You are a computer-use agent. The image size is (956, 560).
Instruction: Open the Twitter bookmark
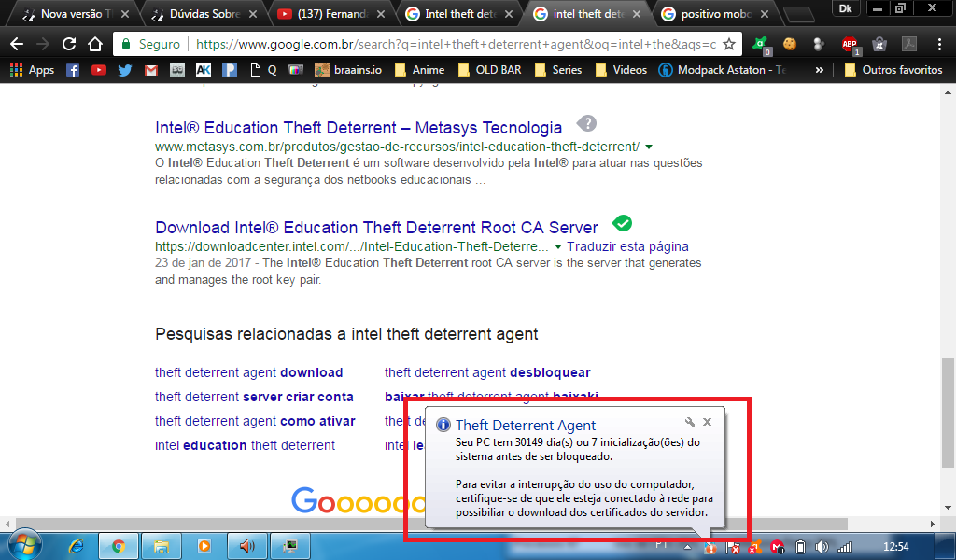(x=125, y=70)
